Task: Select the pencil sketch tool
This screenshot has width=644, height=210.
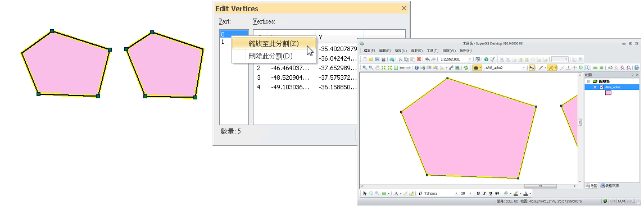Action: click(x=541, y=68)
